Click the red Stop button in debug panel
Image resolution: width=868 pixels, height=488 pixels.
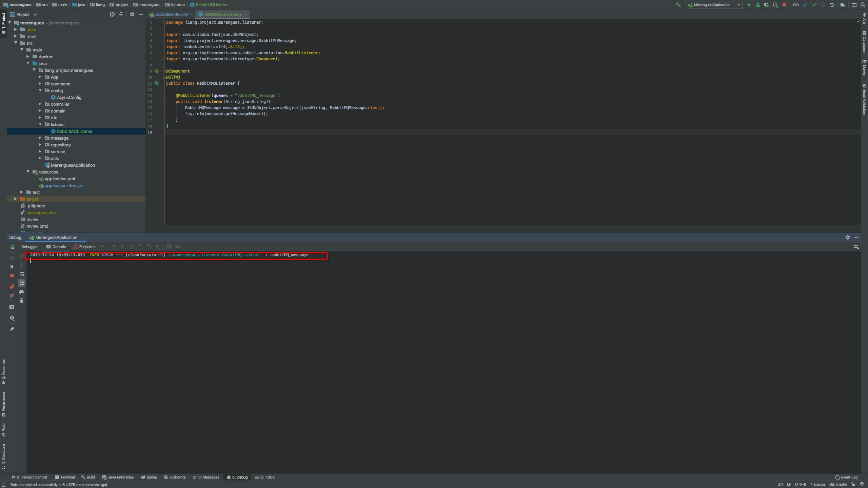(x=12, y=276)
